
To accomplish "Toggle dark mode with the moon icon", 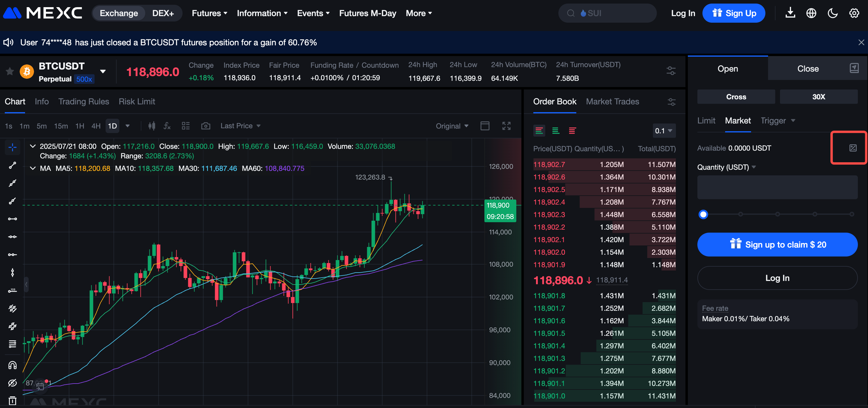I will (832, 13).
